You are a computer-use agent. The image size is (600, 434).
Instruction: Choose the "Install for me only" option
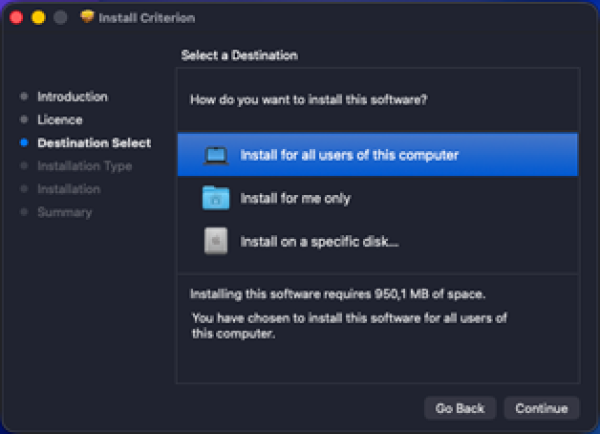click(295, 198)
